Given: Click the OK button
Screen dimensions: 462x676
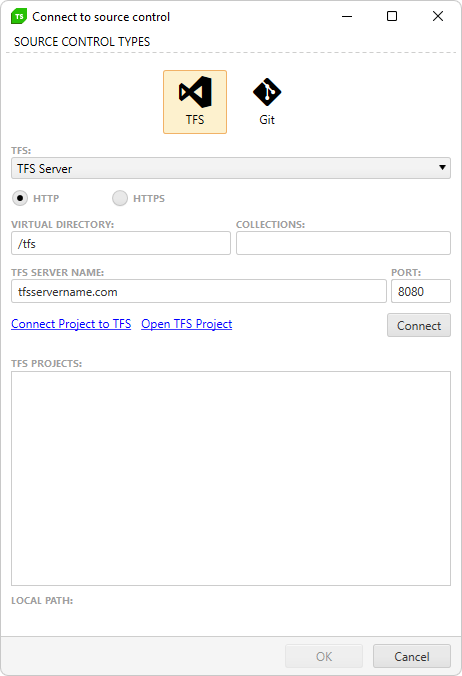Looking at the screenshot, I should [x=324, y=656].
